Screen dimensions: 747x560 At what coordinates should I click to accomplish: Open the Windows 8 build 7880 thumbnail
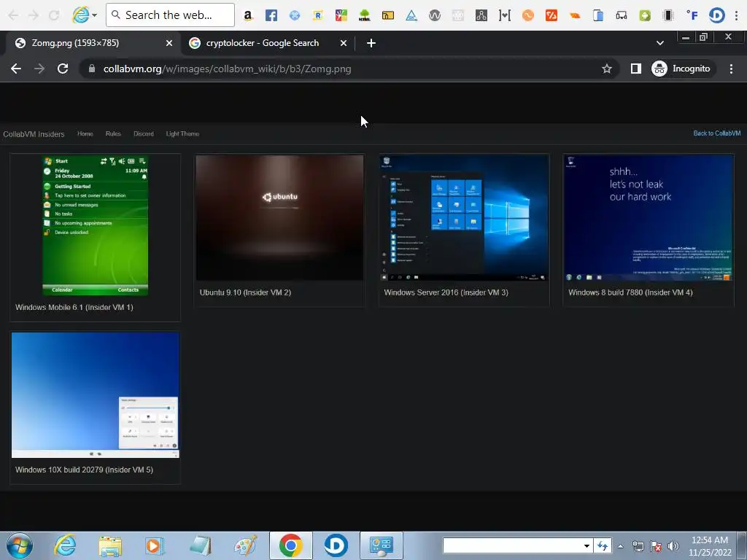coord(649,217)
